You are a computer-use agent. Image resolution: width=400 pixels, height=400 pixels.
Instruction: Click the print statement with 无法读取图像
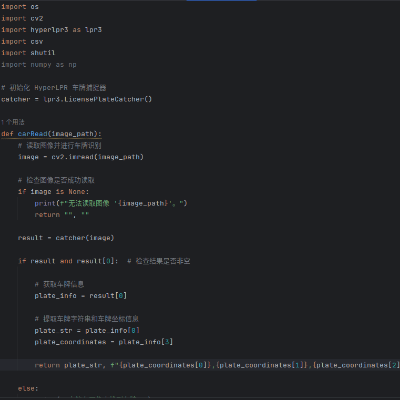pyautogui.click(x=111, y=203)
